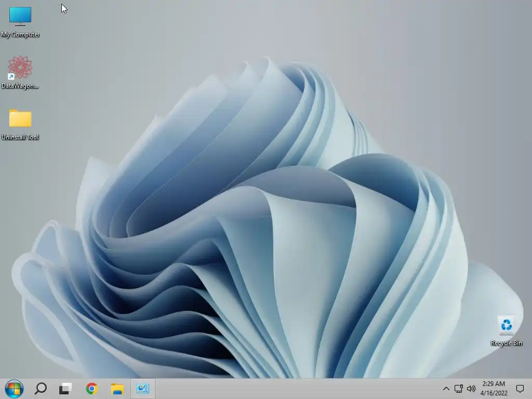Viewport: 532px width, 399px height.
Task: Switch to the active Control Panel taskbar app
Action: (143, 389)
